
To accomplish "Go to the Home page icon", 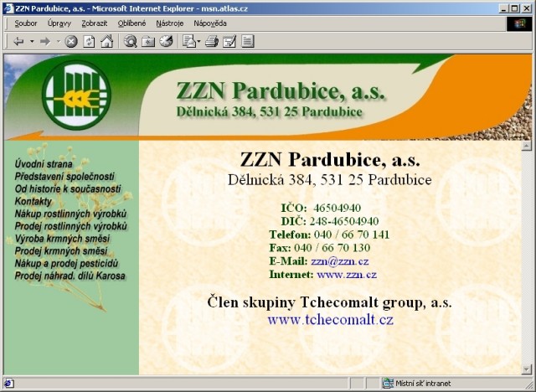I will pos(106,42).
